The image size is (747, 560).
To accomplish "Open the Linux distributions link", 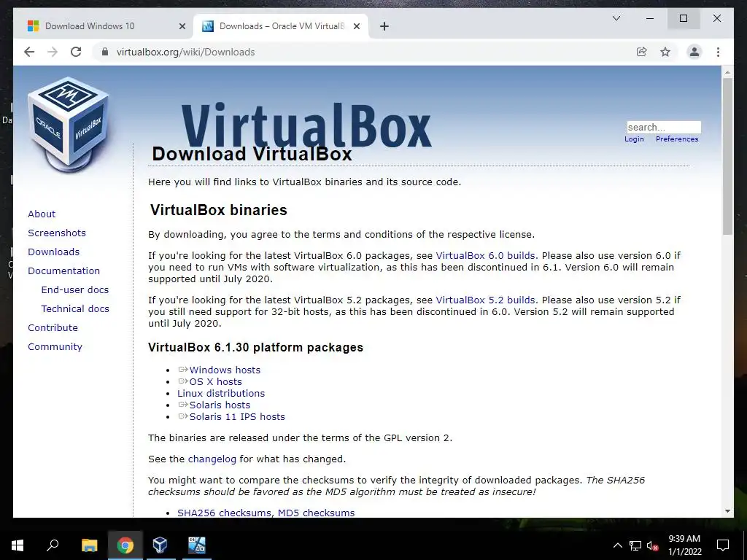I will 221,393.
